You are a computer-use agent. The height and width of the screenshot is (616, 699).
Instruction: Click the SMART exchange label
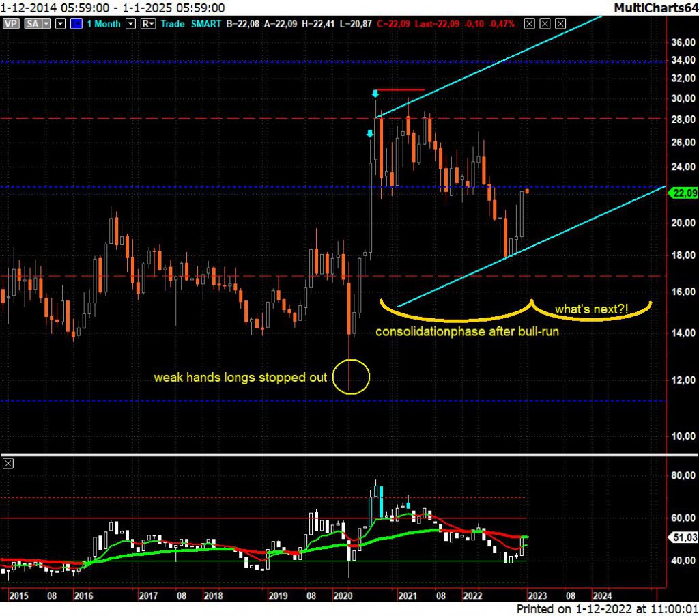click(x=208, y=23)
